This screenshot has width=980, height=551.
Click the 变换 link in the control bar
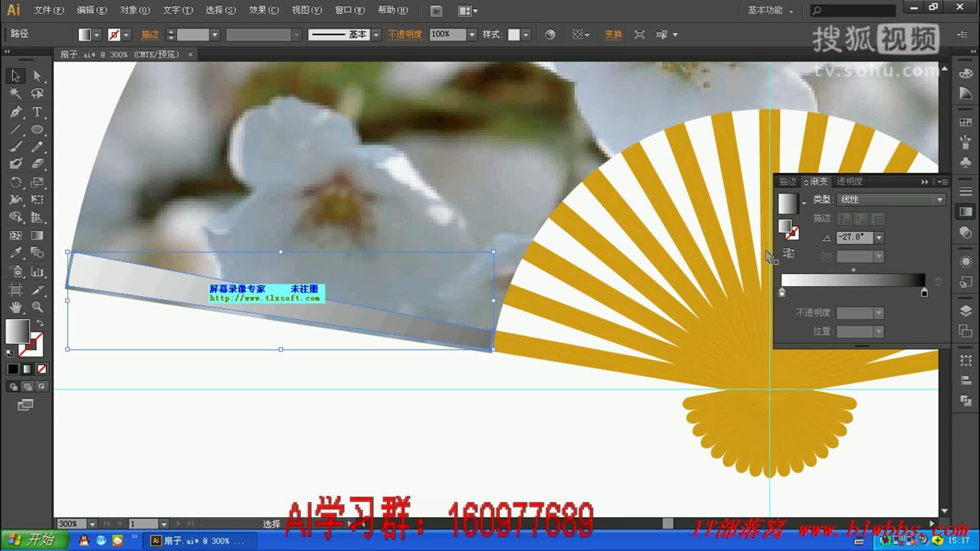[x=613, y=34]
